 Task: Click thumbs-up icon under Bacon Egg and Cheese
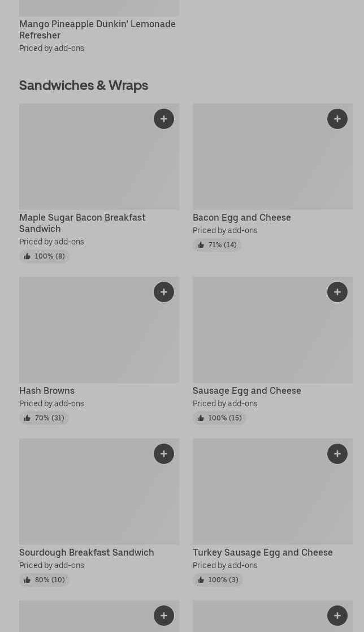pyautogui.click(x=201, y=245)
